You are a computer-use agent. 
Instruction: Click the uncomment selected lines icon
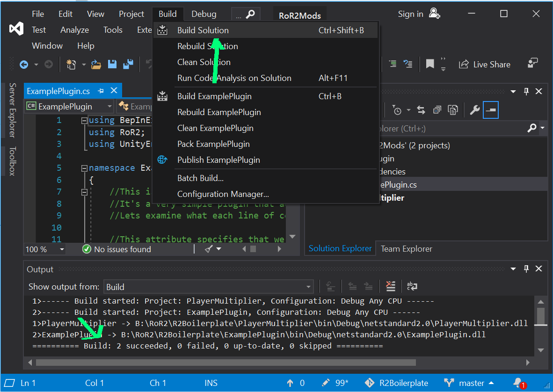pyautogui.click(x=408, y=64)
